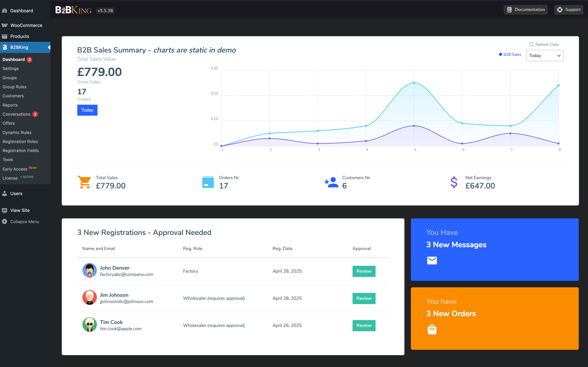Click the shopping bag icon in the orders card
Image resolution: width=588 pixels, height=367 pixels.
[x=432, y=329]
